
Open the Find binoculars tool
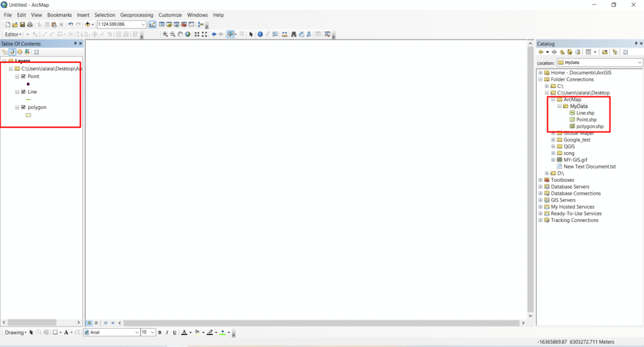(x=294, y=35)
